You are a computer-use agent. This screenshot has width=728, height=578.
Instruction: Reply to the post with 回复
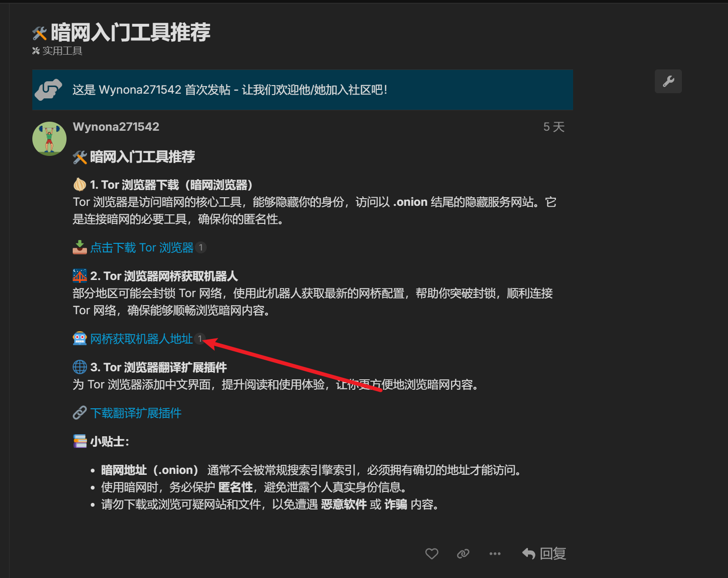coord(544,554)
